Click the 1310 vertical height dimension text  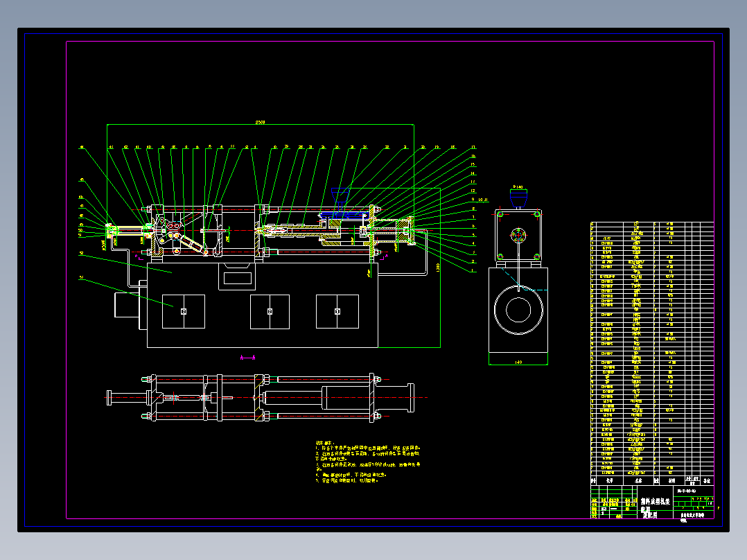point(438,268)
